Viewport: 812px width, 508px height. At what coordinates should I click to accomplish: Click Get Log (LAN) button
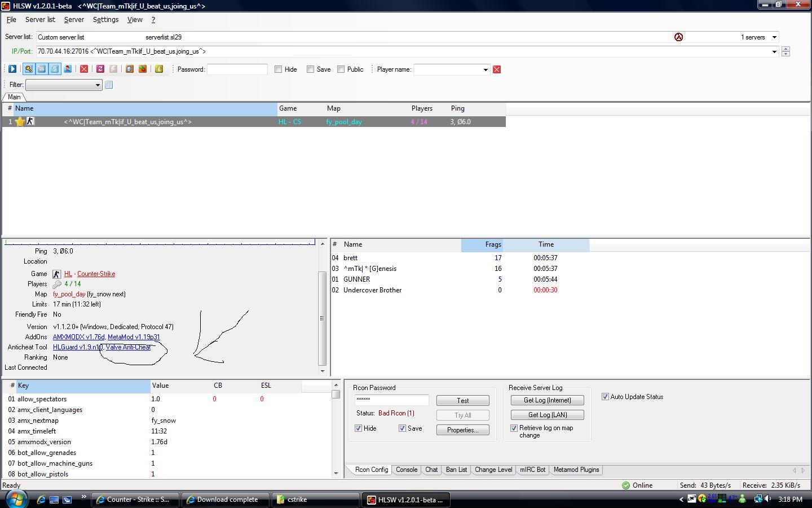tap(548, 415)
